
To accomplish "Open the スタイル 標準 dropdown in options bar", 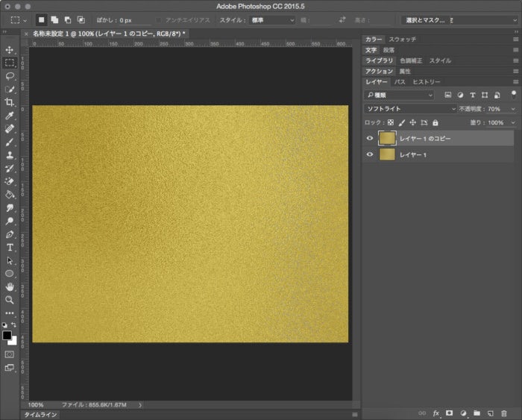I will click(x=271, y=20).
